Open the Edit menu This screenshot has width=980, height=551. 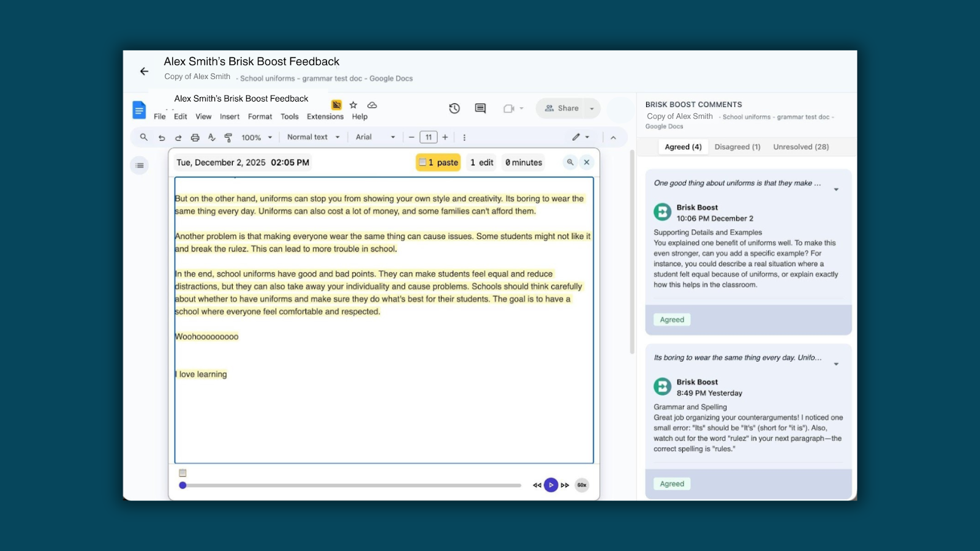(181, 116)
